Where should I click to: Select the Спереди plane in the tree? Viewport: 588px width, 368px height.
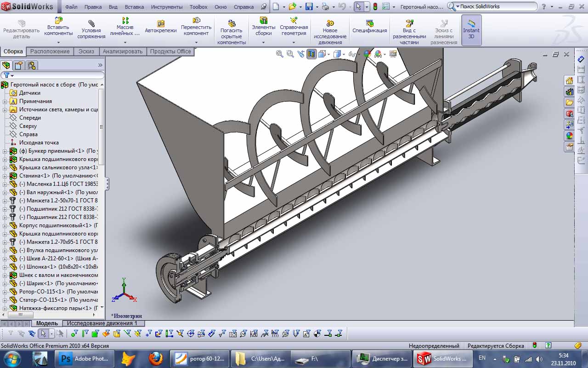pos(30,118)
